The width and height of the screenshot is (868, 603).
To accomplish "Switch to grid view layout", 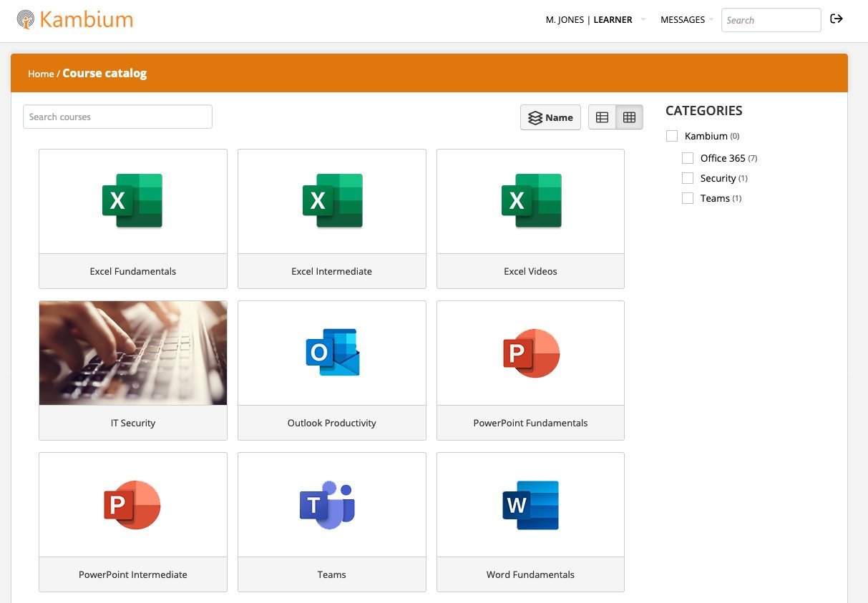I will (x=630, y=117).
